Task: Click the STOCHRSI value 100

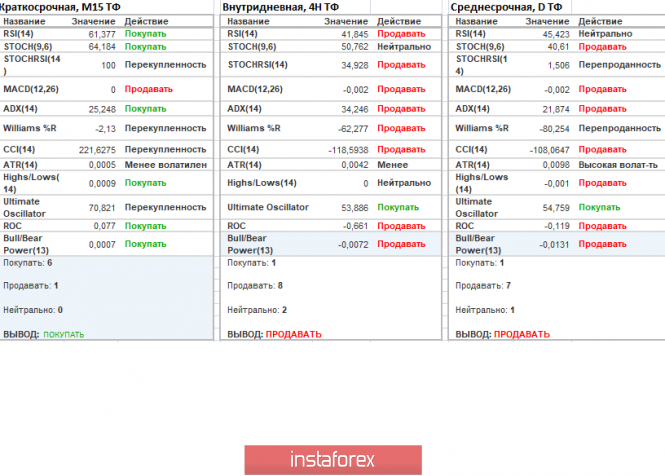Action: click(x=108, y=65)
